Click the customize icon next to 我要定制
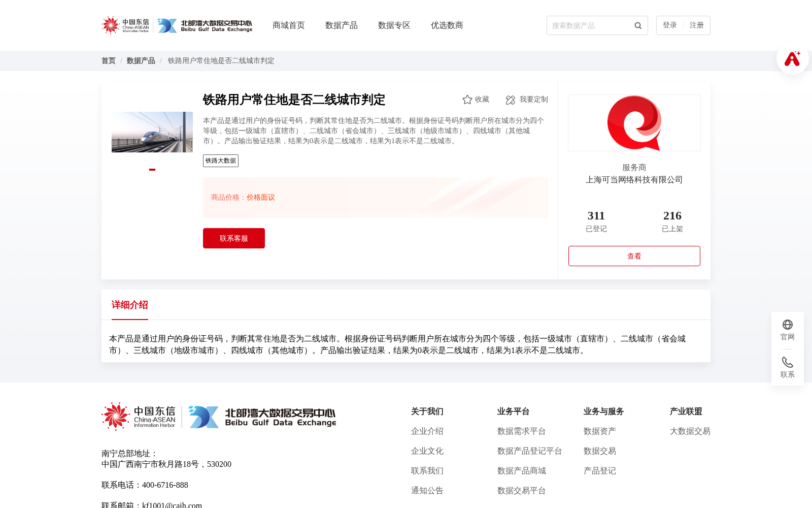Screen dimensions: 812x508 pos(511,100)
